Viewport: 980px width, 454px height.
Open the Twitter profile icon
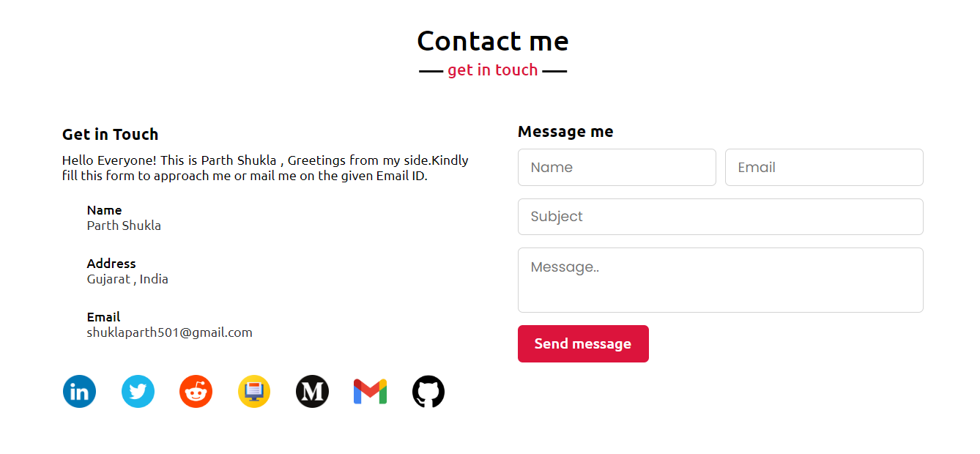[138, 392]
